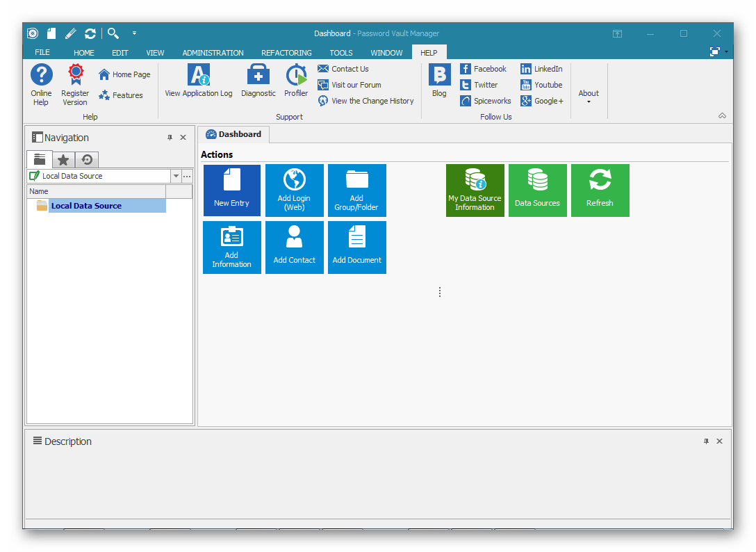Click Visit our Forum
The image size is (756, 552).
pyautogui.click(x=350, y=85)
